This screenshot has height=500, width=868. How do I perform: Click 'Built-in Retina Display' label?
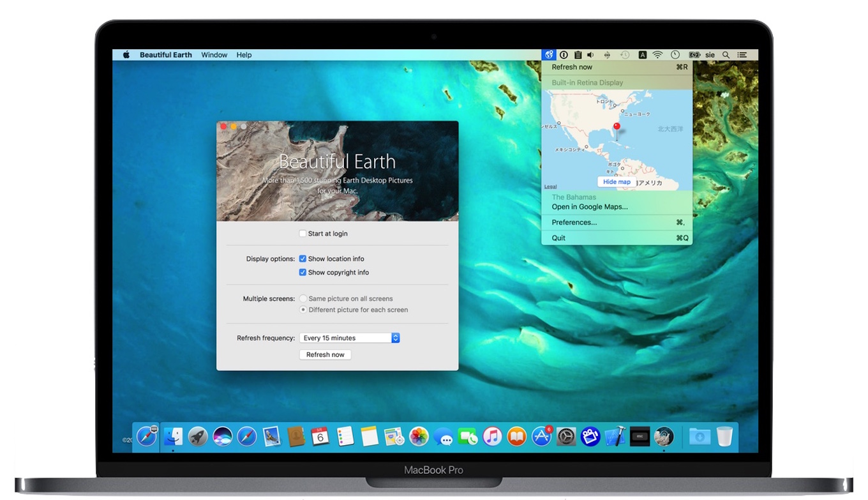pyautogui.click(x=587, y=82)
